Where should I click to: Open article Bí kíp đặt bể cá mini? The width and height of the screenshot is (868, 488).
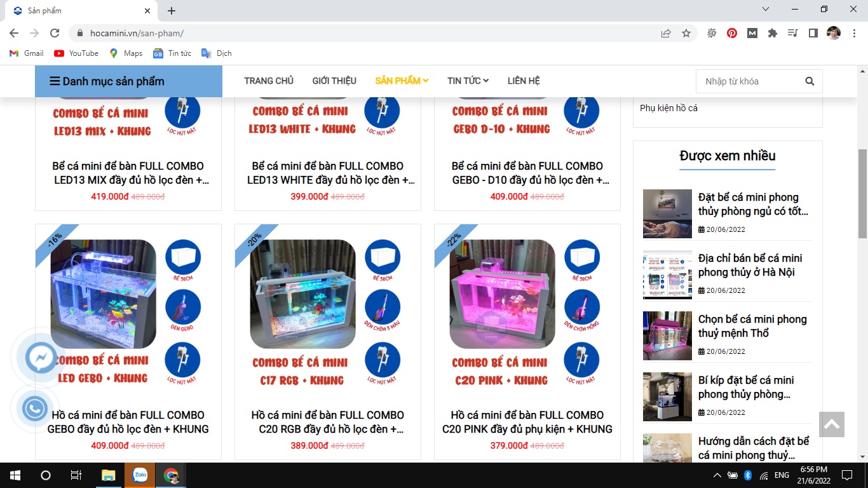[x=746, y=387]
